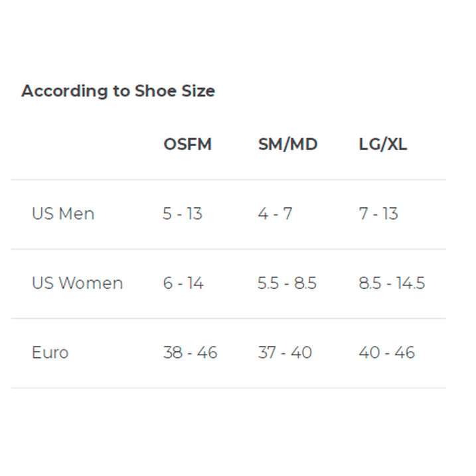Click the US Men OSFM value 5 - 13
The height and width of the screenshot is (476, 476).
click(x=183, y=213)
